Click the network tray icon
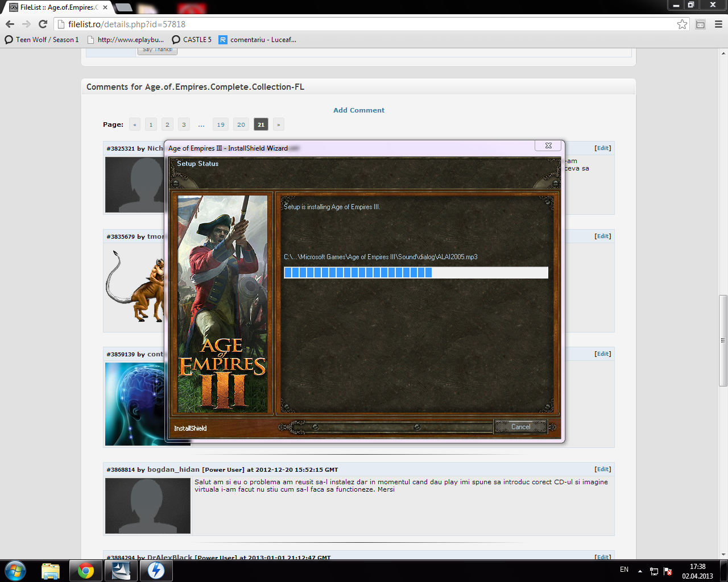The height and width of the screenshot is (582, 728). 654,571
